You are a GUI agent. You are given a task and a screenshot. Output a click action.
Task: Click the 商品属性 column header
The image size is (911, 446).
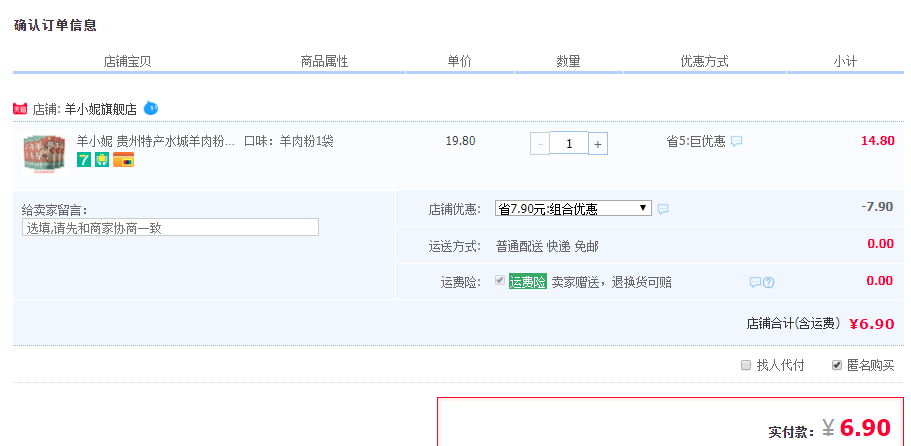(324, 62)
